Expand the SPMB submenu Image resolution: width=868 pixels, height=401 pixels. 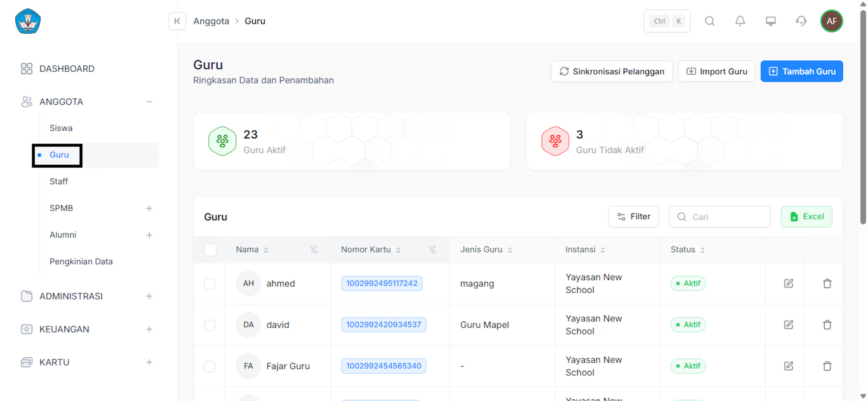tap(149, 209)
